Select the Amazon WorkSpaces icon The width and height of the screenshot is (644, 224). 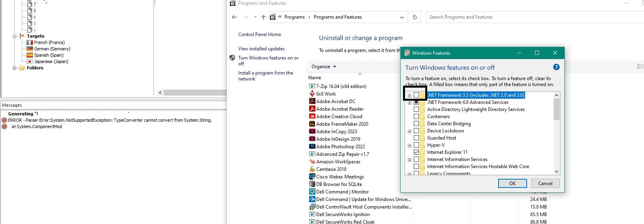click(312, 161)
